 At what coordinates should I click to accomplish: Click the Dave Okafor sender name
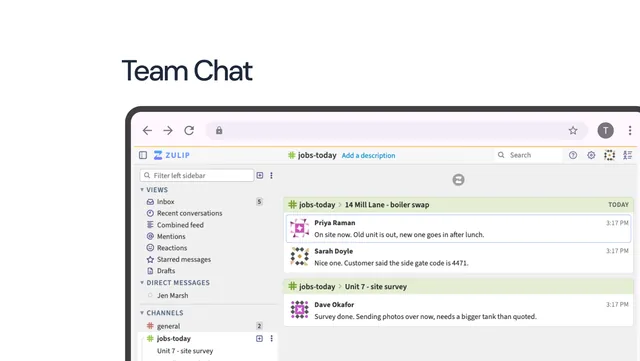(334, 305)
